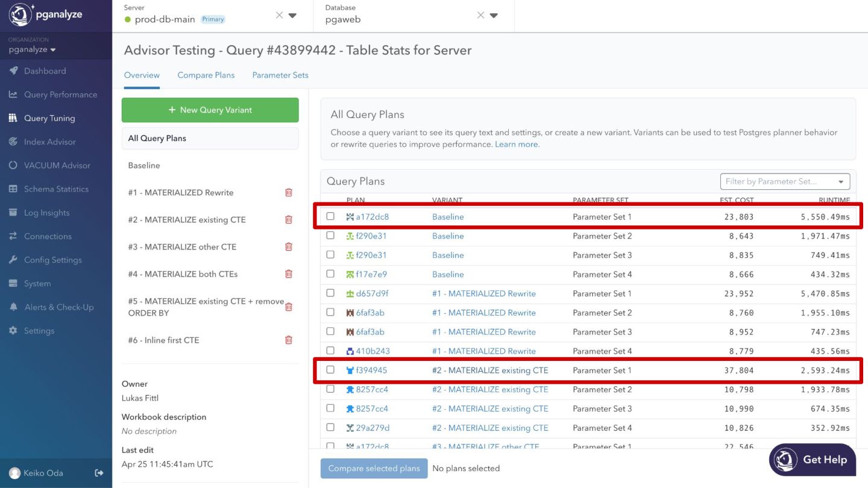Delete variant #4 MATERIALIZE both CTEs
868x488 pixels.
289,274
